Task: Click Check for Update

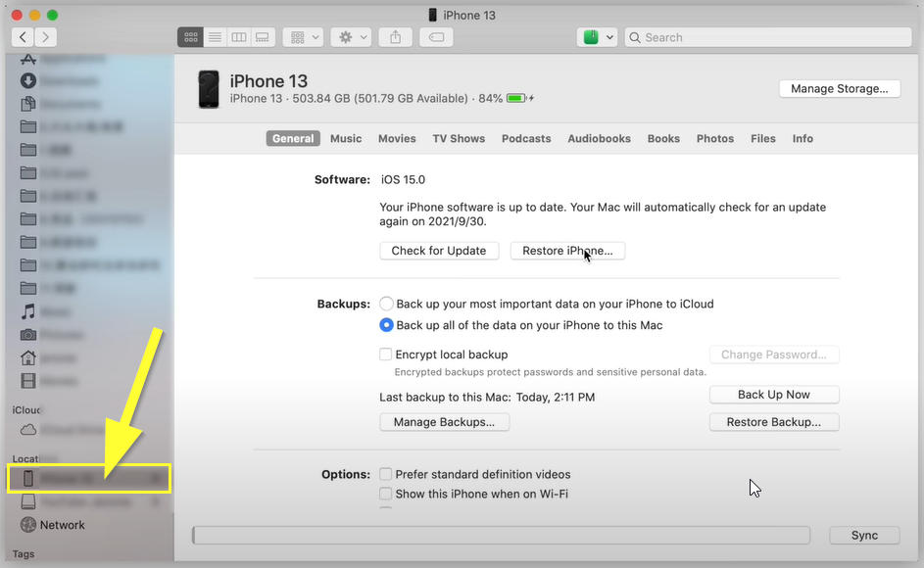Action: [x=439, y=251]
